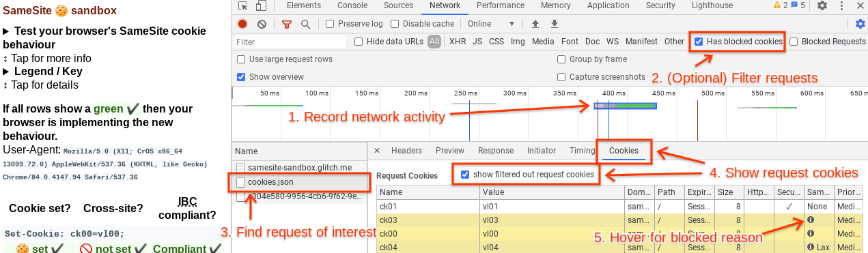Select the samesite-sandbox.glitch.me request
This screenshot has height=253, width=868.
point(298,167)
